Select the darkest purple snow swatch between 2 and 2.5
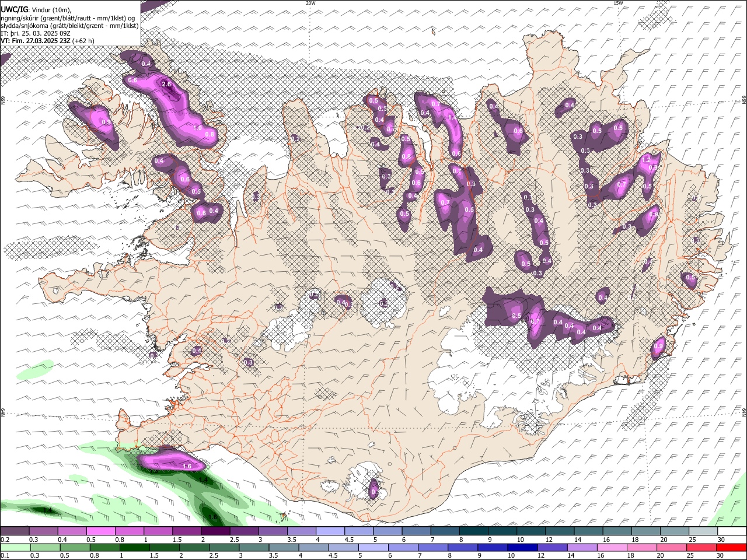747x560 pixels. point(215,531)
